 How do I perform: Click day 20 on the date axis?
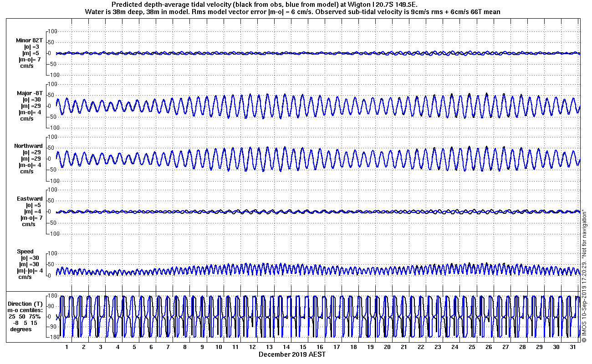click(x=387, y=347)
